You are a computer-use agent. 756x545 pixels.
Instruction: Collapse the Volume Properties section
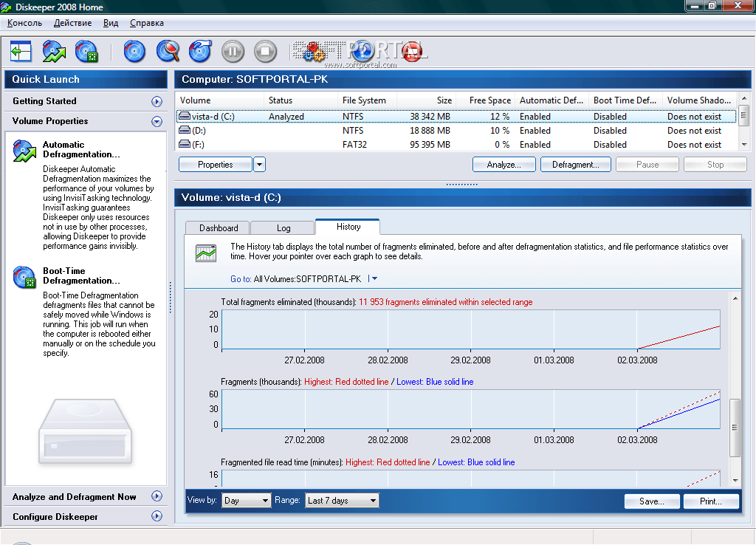click(157, 121)
